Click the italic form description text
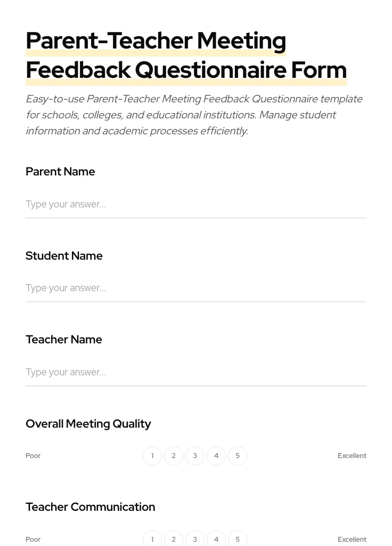This screenshot has height=546, width=392. click(x=194, y=115)
